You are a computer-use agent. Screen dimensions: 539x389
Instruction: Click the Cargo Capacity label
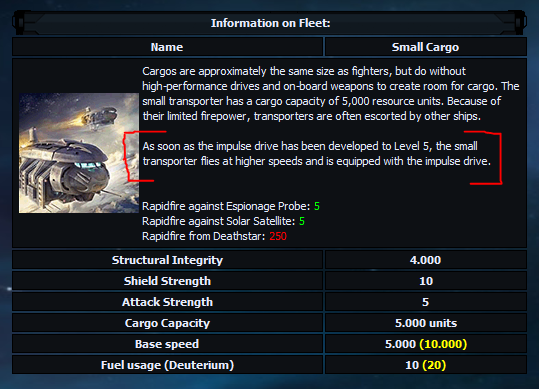167,323
